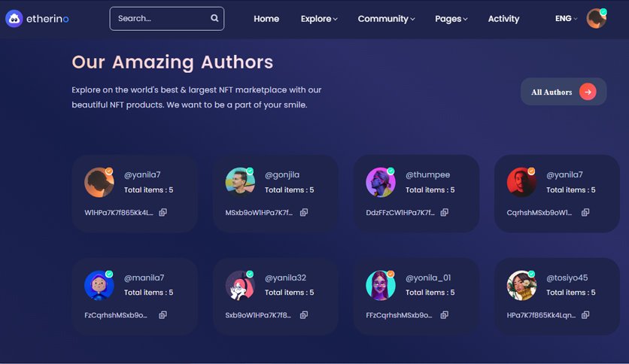The height and width of the screenshot is (364, 629).
Task: Open the @gonjila author profile link
Action: click(x=282, y=174)
